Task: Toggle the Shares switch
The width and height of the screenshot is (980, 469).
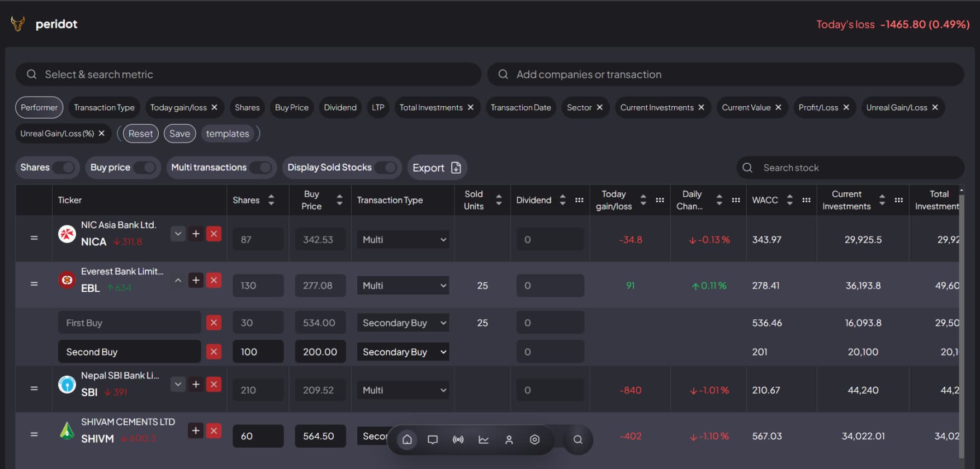Action: pyautogui.click(x=64, y=167)
